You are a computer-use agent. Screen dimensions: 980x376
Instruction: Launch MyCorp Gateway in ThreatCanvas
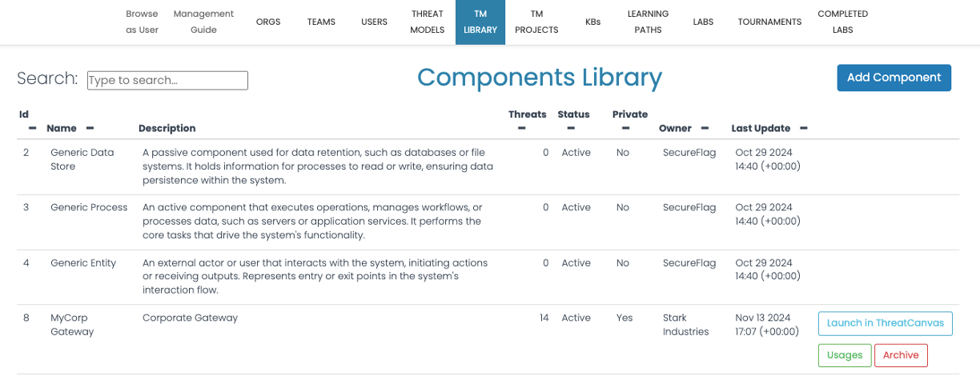tap(885, 323)
